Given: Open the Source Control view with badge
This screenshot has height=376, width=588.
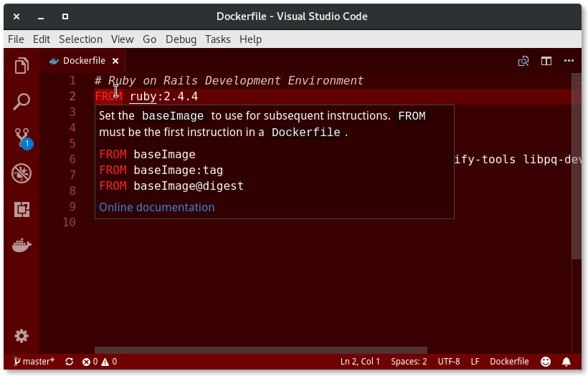Looking at the screenshot, I should [22, 138].
